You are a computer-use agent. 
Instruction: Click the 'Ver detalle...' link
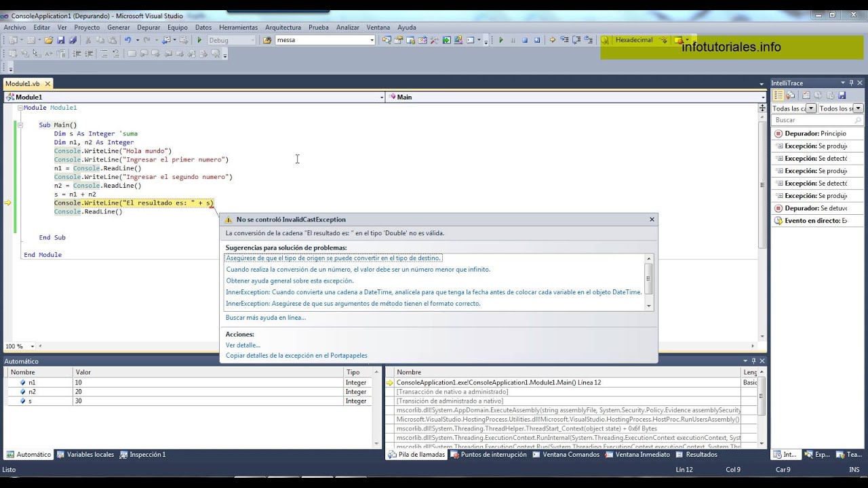coord(243,345)
